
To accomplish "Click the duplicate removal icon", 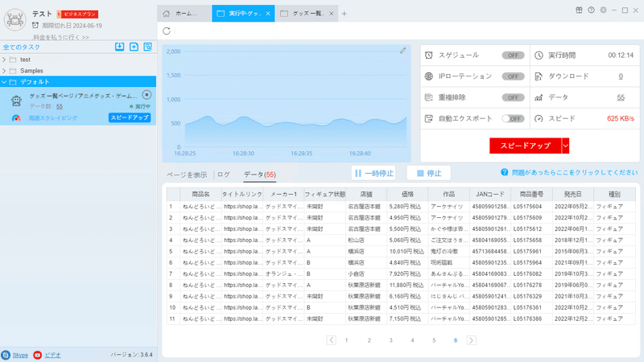I will [429, 97].
